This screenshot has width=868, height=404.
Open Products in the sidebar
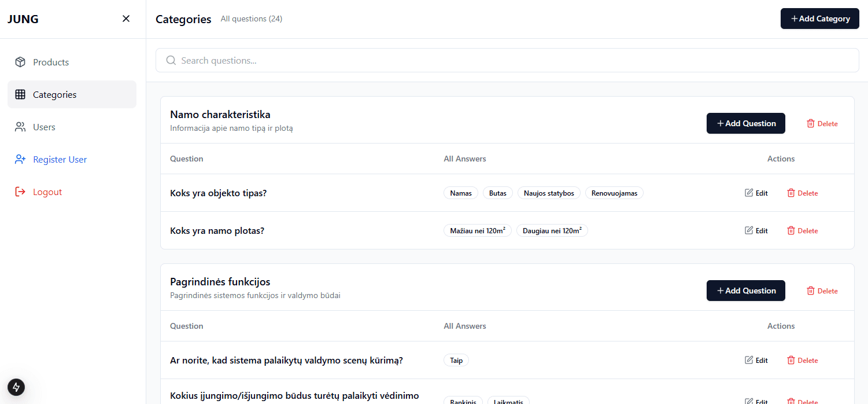coord(72,62)
